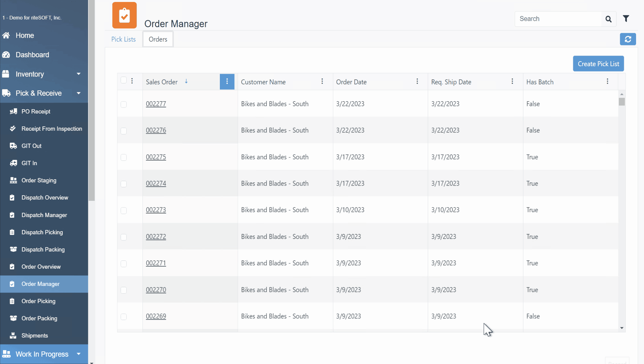Click the Pick & Receive truck icon
Screen dimensions: 644x364
tap(6, 93)
